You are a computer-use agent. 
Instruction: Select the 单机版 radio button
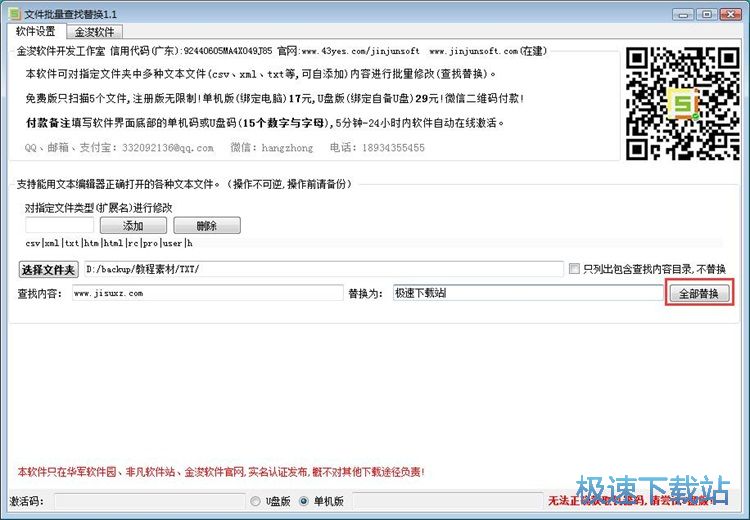click(303, 501)
